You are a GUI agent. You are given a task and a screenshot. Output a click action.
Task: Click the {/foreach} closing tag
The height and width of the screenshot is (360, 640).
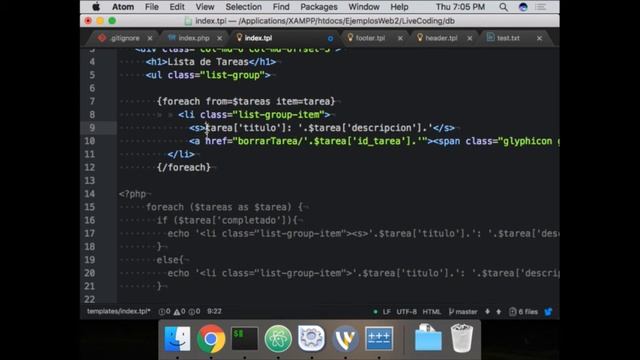click(184, 167)
